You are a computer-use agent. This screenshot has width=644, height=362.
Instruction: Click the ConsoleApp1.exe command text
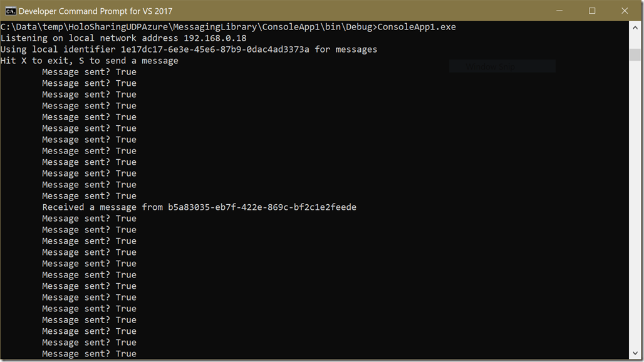(x=417, y=27)
